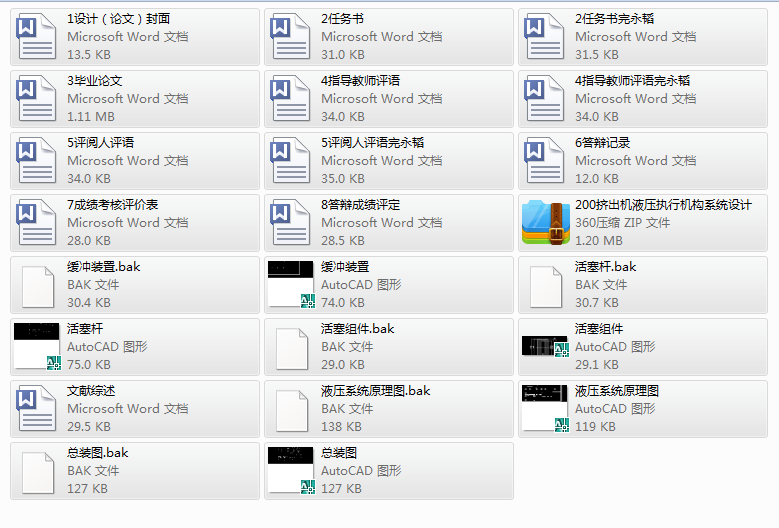Select the file name 7成绩考核评价表

[113, 205]
